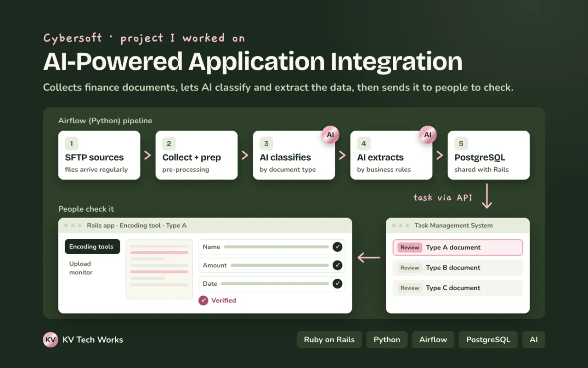Screen dimensions: 588x368
Task: Click the Airflow tag
Action: click(x=433, y=340)
